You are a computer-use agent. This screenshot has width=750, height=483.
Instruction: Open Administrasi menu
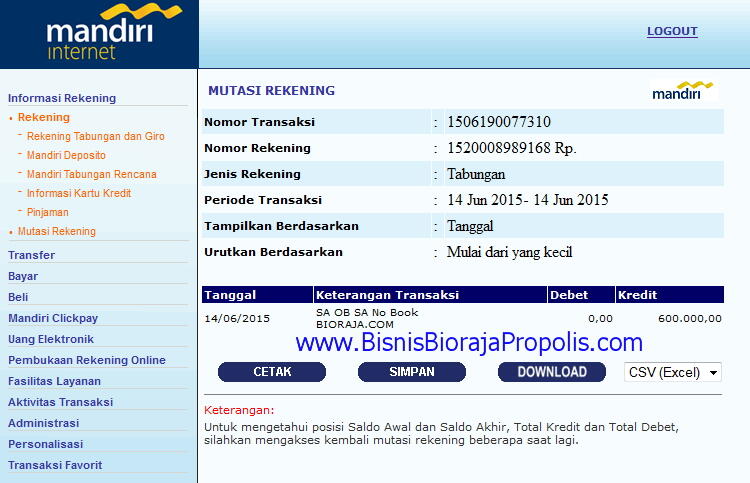(44, 423)
